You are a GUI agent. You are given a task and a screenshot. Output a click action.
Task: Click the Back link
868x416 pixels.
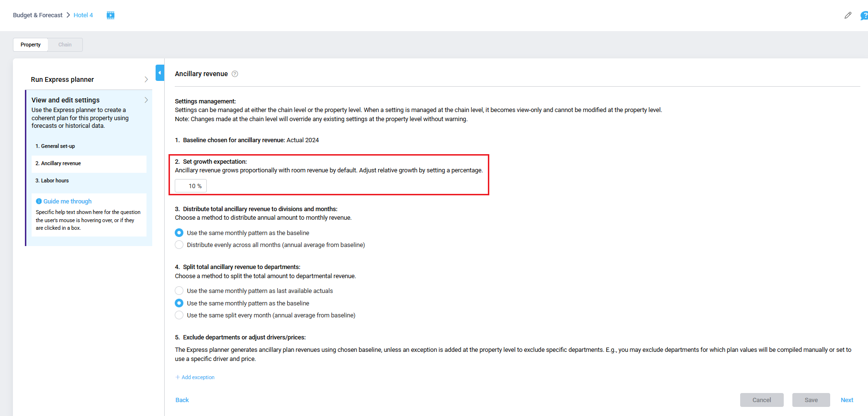182,400
